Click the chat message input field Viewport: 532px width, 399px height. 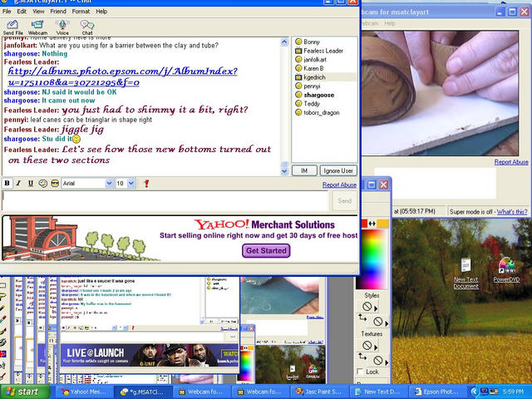click(x=165, y=201)
